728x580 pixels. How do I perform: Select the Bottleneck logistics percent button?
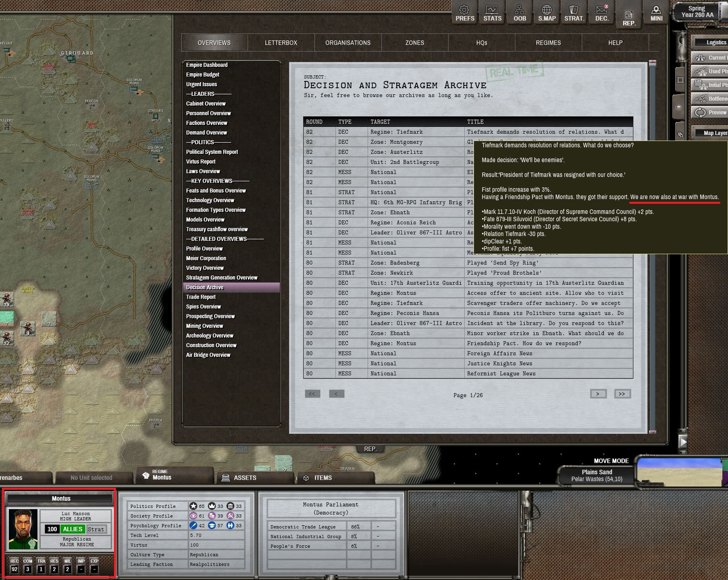point(709,99)
